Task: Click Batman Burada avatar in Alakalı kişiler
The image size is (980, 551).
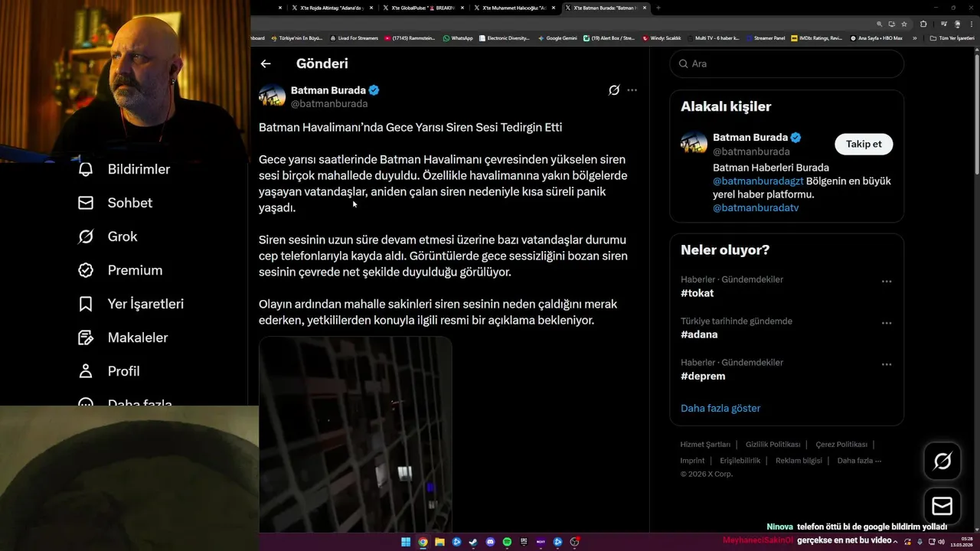Action: 694,144
